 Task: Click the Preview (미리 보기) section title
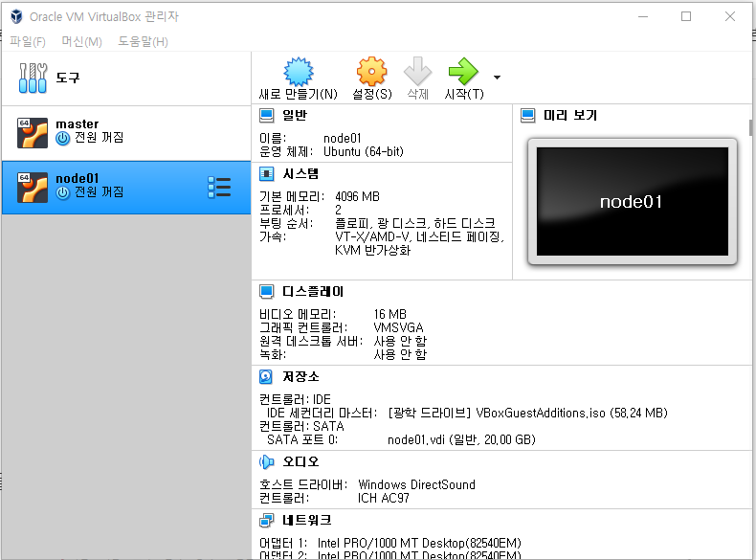[x=570, y=116]
